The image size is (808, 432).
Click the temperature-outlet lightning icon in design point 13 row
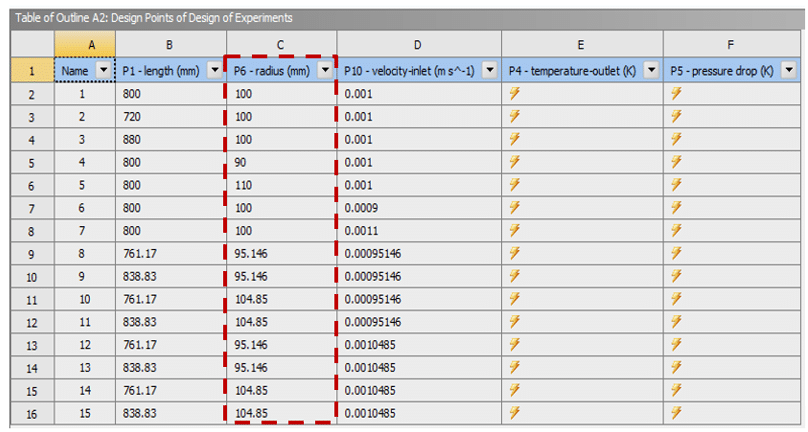click(514, 367)
